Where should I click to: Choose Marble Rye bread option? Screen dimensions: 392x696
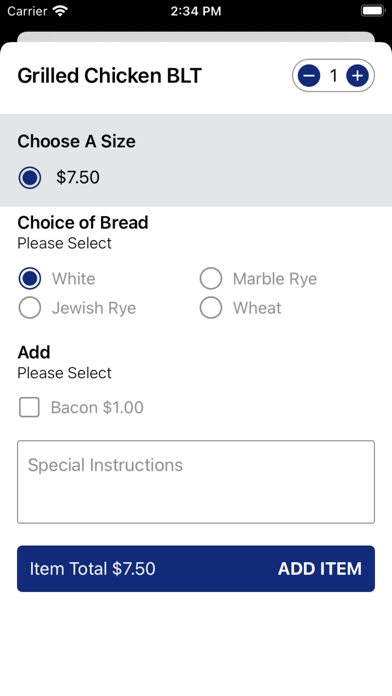pyautogui.click(x=211, y=279)
